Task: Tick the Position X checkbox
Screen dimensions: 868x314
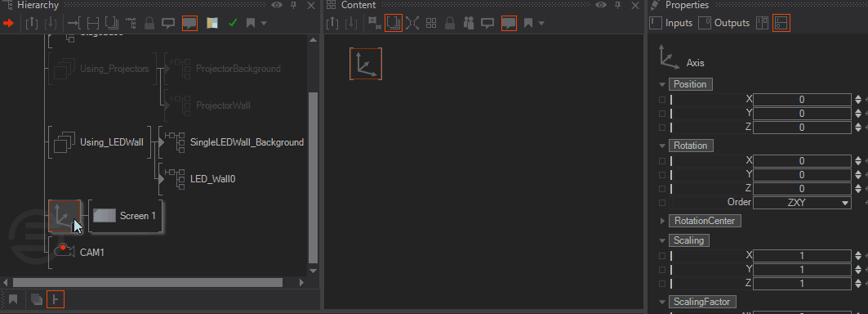Action: pos(662,100)
